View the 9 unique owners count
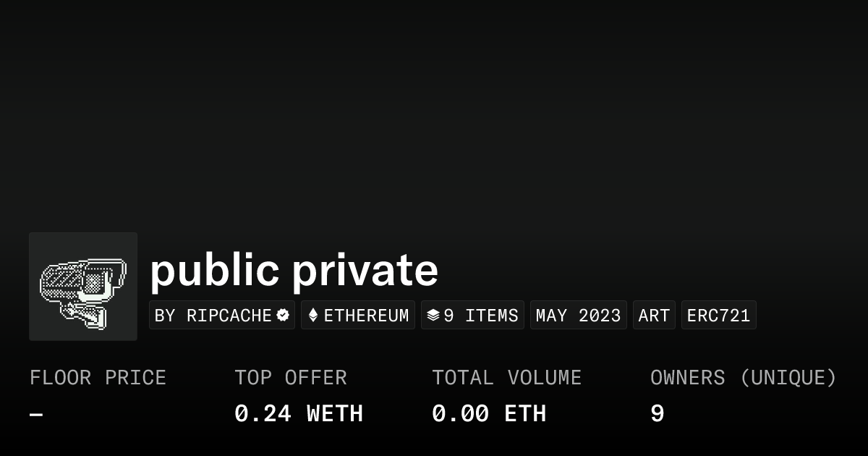Image resolution: width=868 pixels, height=456 pixels. (x=656, y=413)
